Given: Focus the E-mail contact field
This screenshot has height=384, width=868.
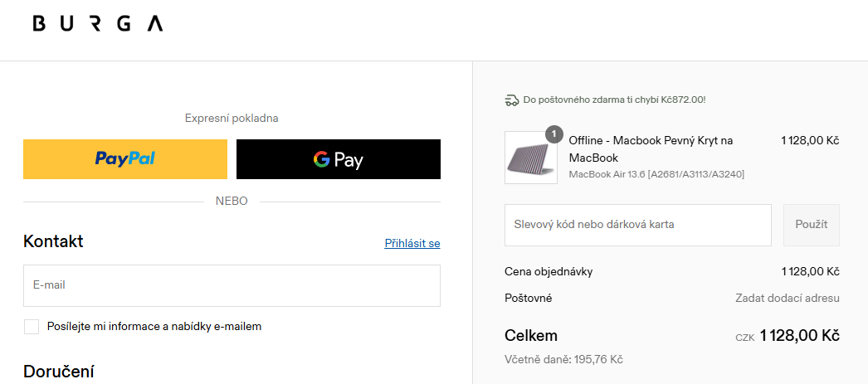Looking at the screenshot, I should tap(232, 285).
